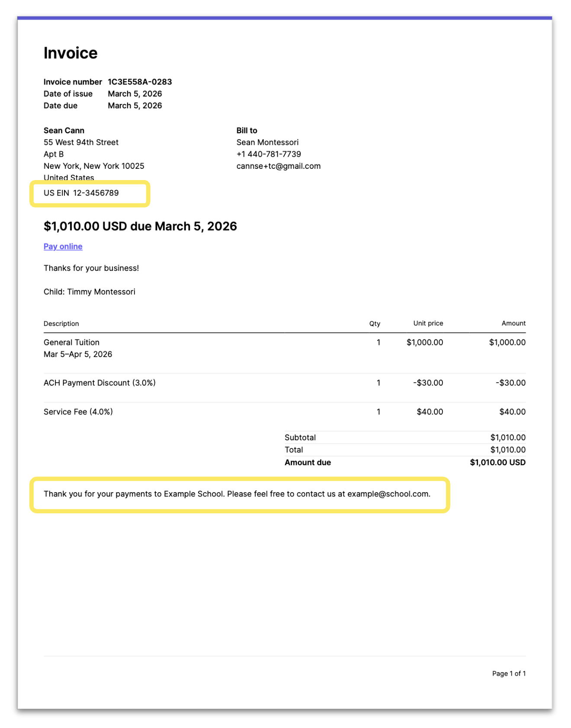Click the sender name Sean Cann
Viewport: 571px width, 728px height.
[x=64, y=130]
